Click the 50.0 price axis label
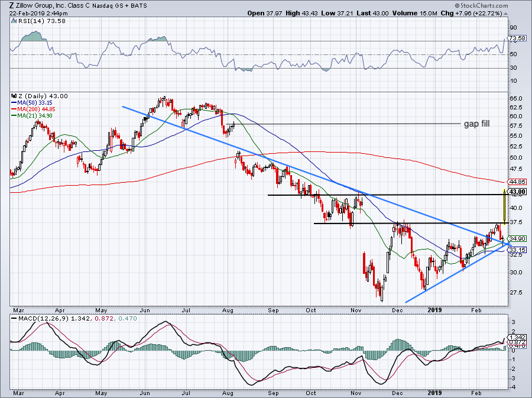 [516, 158]
